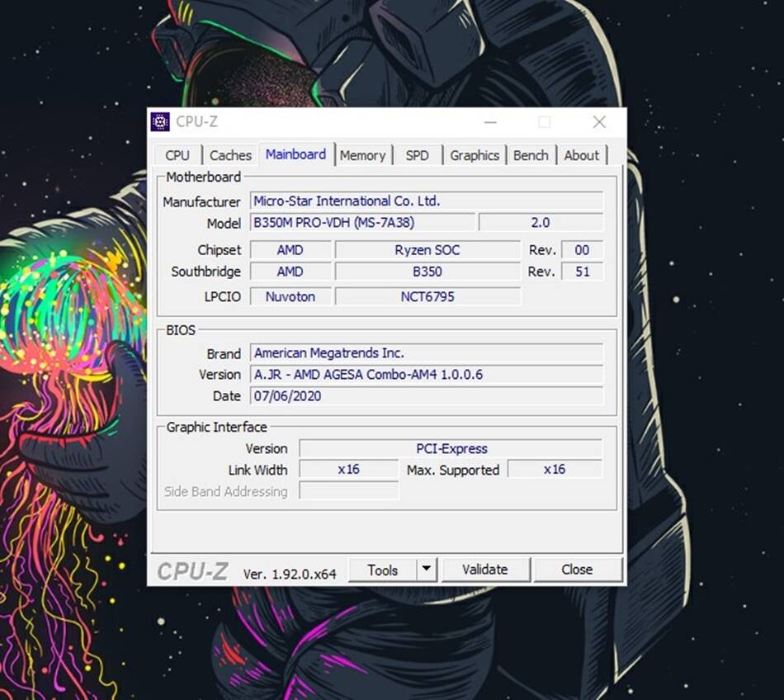The height and width of the screenshot is (700, 784).
Task: Click the Southbridge value B350
Action: click(x=427, y=272)
